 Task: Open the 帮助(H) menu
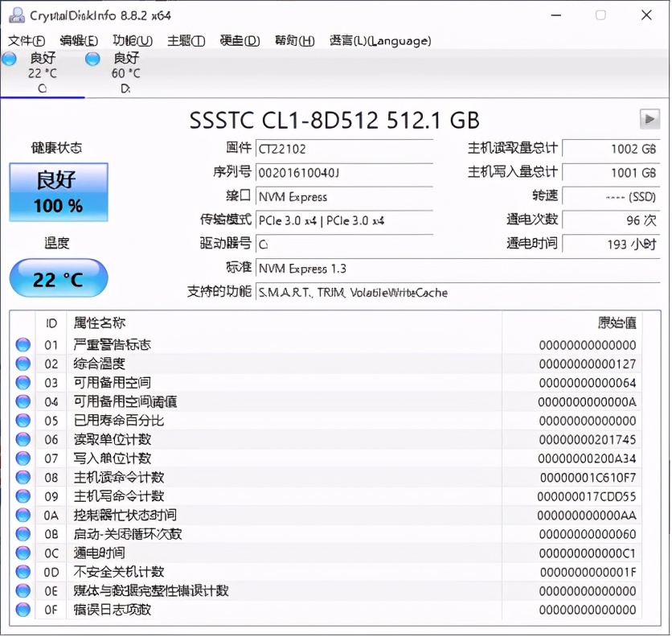click(295, 41)
